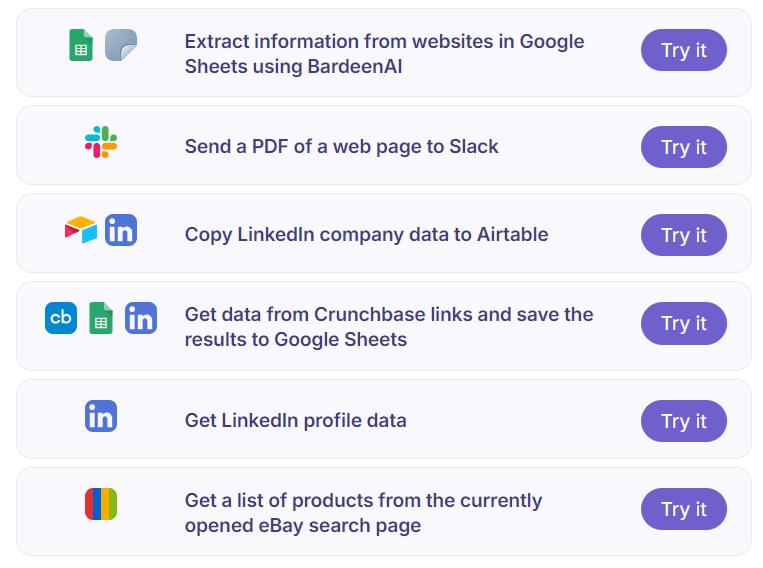Open 'Get LinkedIn profile data' title
This screenshot has height=568, width=763.
point(295,421)
